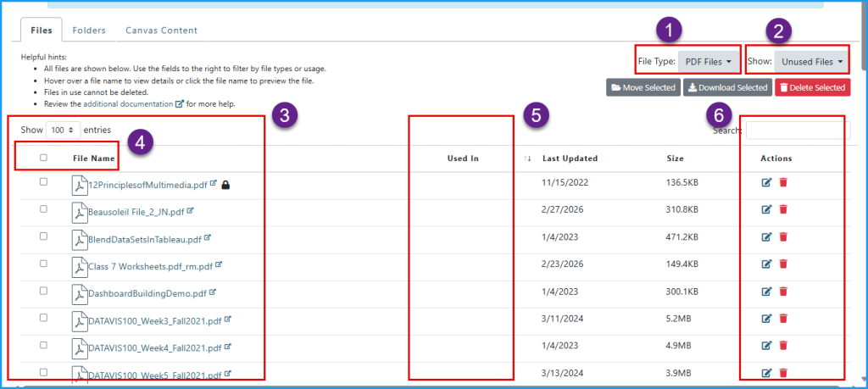The width and height of the screenshot is (868, 389).
Task: Open the Show 100 entries selector
Action: click(64, 130)
